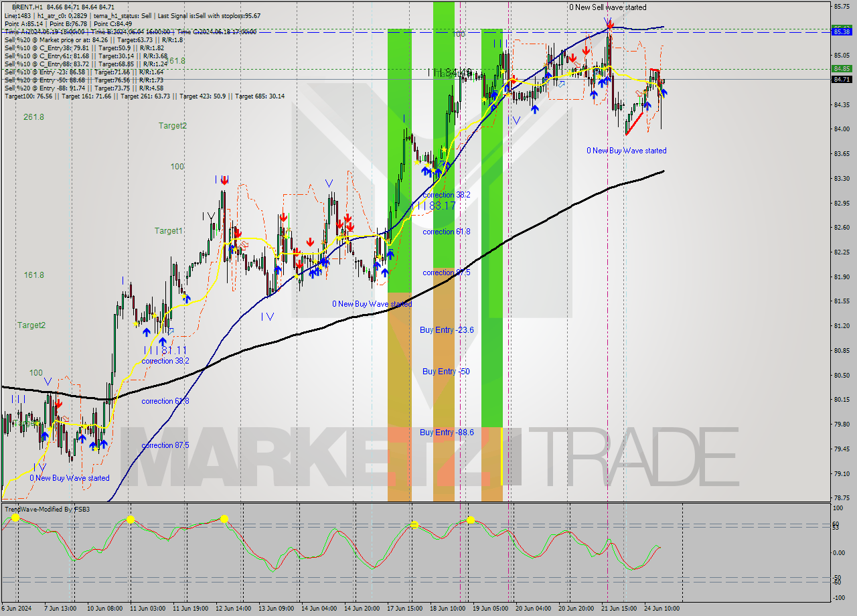This screenshot has height=616, width=857.
Task: Click the 81.20 price axis label
Action: (842, 325)
